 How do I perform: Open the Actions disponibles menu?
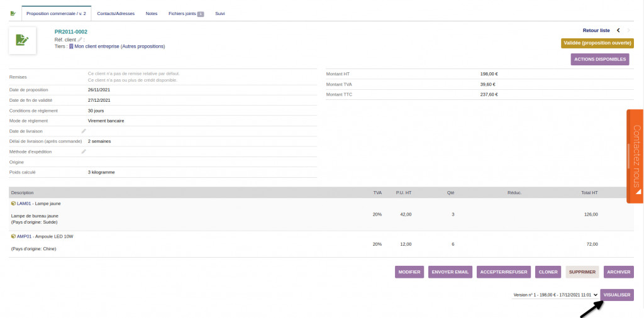pyautogui.click(x=600, y=59)
